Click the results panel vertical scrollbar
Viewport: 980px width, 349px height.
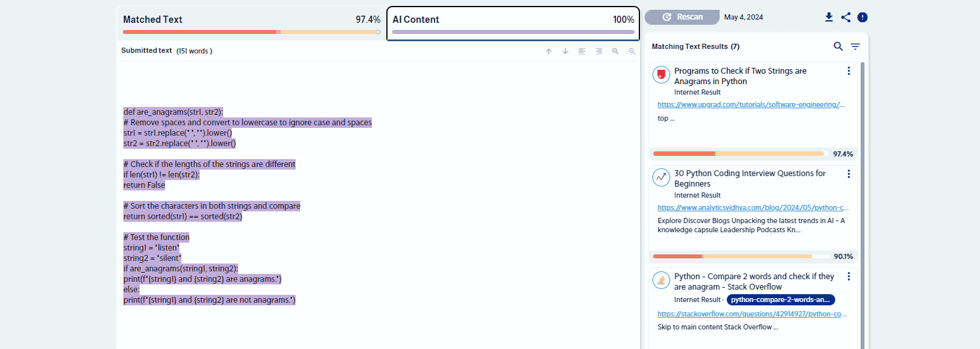(862, 196)
